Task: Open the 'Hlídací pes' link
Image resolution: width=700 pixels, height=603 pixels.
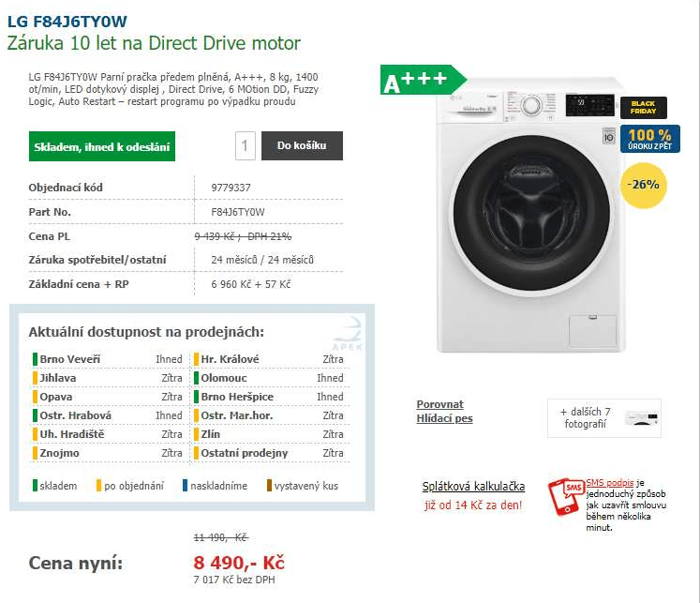Action: [444, 418]
